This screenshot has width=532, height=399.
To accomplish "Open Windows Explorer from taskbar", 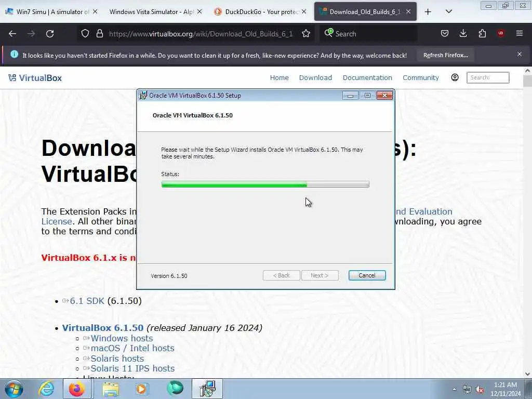I will point(111,389).
